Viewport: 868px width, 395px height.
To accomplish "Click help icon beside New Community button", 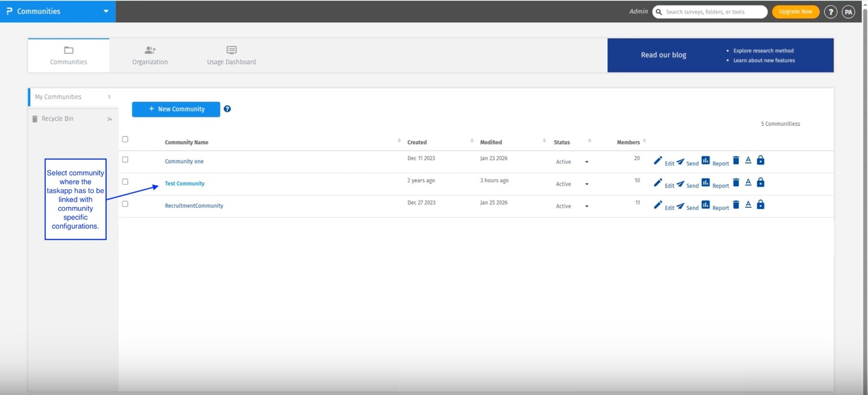I will pos(227,109).
